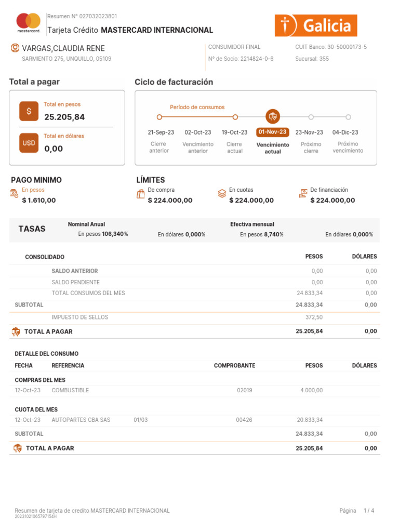Screen dimensions: 399x532
Task: Click Nº de Socio: 2214824-0-6
Action: coord(241,59)
